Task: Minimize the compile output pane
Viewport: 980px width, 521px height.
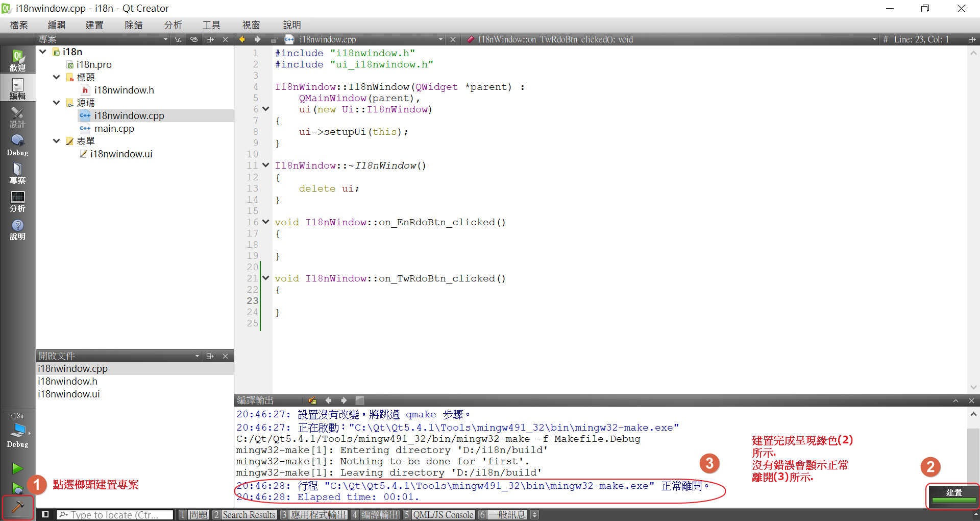Action: click(955, 400)
